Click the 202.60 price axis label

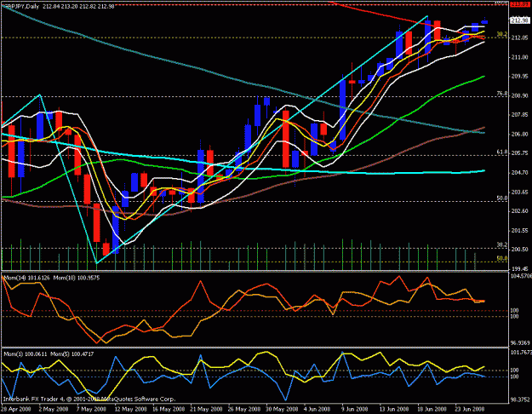(x=519, y=211)
